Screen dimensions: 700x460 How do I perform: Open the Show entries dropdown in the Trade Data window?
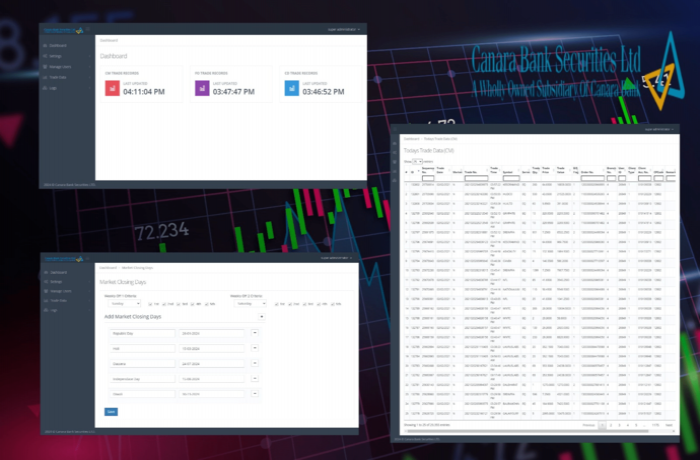click(x=417, y=162)
